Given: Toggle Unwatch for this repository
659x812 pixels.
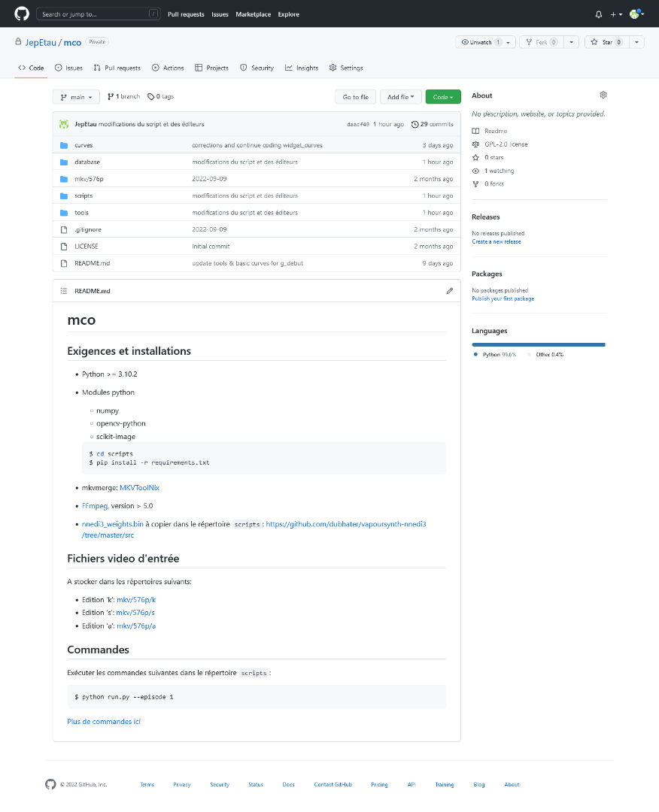Looking at the screenshot, I should [x=480, y=42].
